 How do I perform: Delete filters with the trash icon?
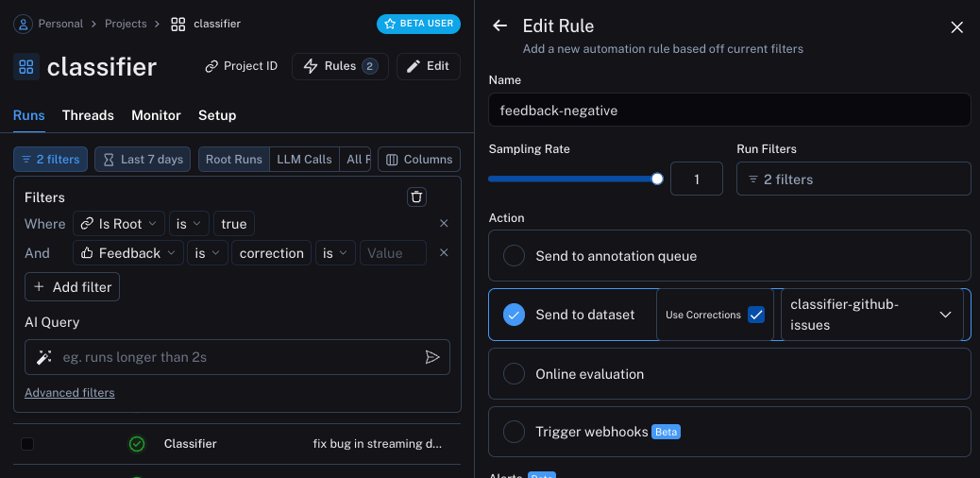(416, 196)
